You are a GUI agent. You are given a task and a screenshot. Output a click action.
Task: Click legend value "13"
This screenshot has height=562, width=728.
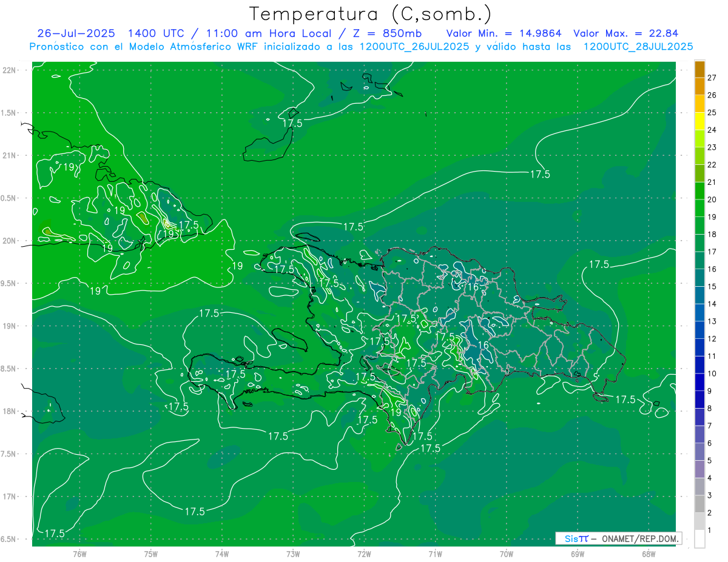(x=712, y=321)
